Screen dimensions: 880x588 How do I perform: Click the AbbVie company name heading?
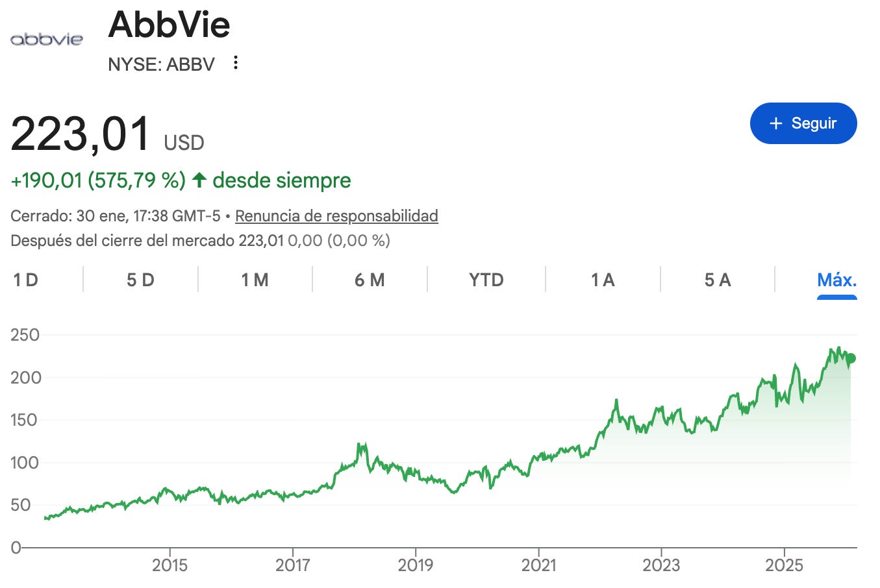pos(169,25)
